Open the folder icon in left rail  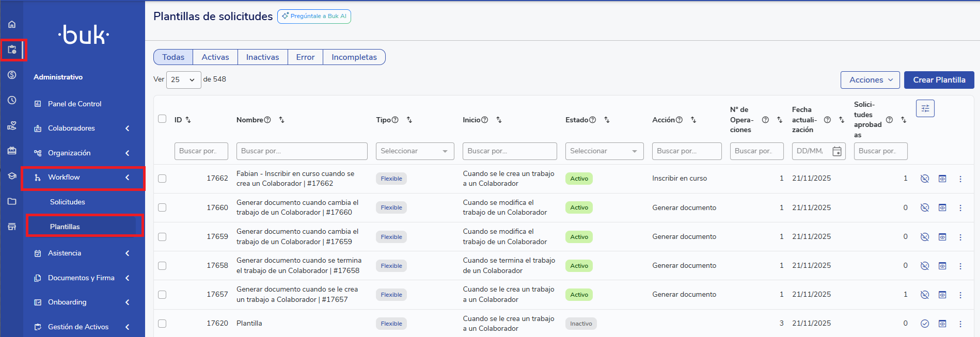12,201
